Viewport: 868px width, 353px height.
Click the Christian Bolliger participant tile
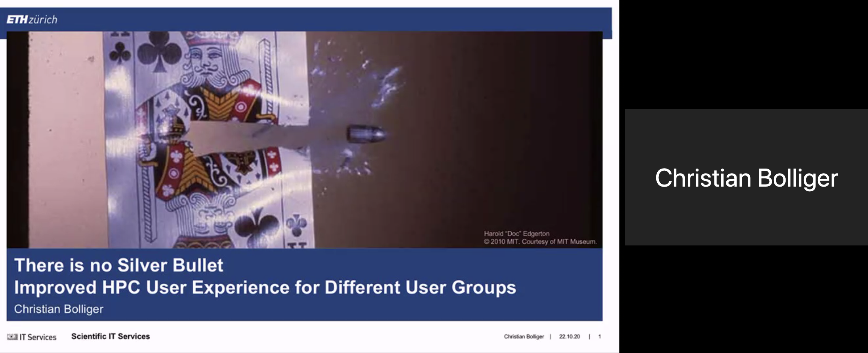click(x=746, y=177)
